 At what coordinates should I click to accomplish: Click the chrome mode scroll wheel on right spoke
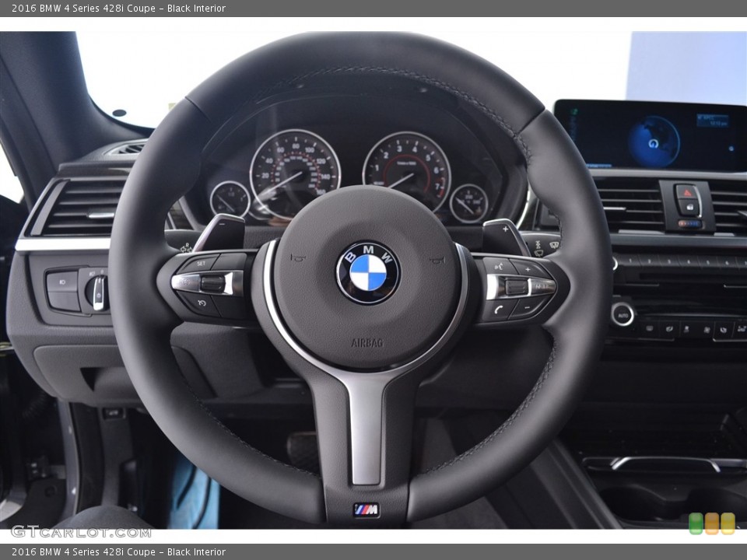(516, 287)
